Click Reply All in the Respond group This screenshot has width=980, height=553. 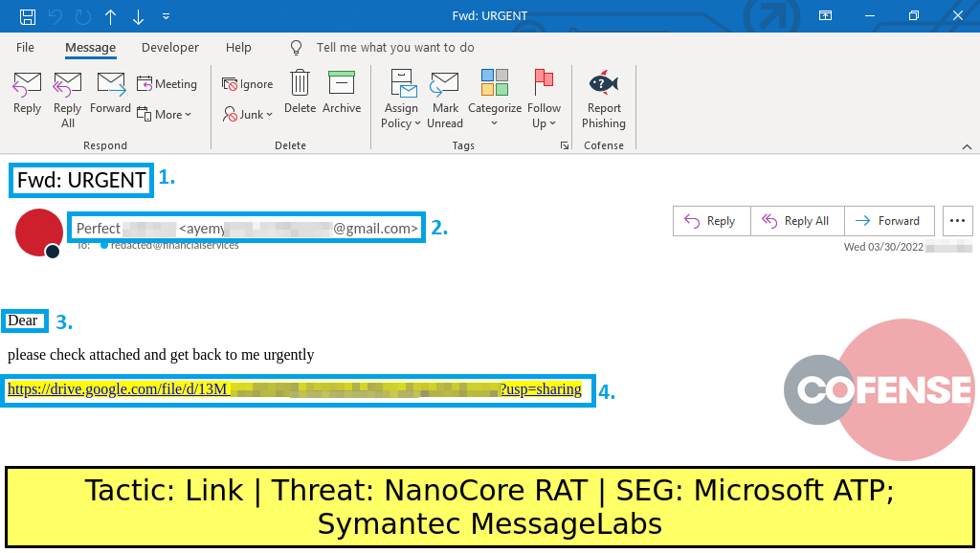[x=68, y=98]
